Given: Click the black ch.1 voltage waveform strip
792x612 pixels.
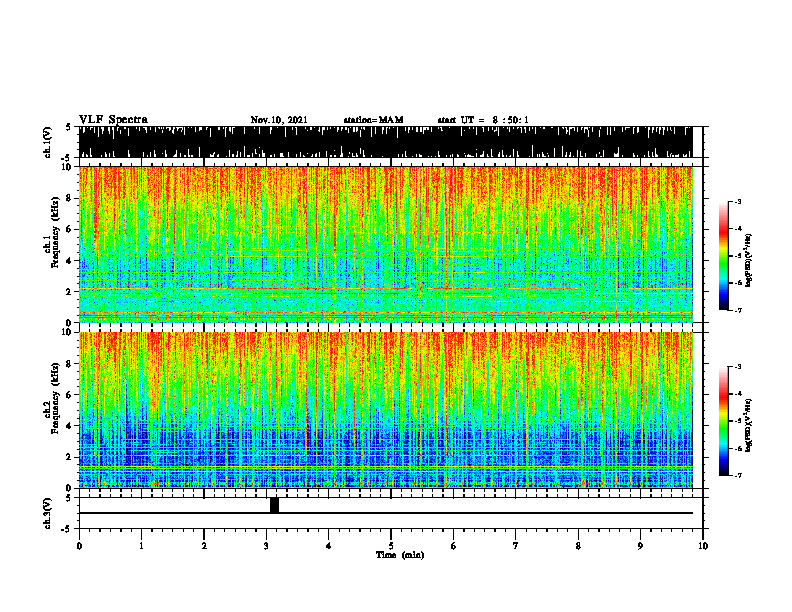Looking at the screenshot, I should coord(385,142).
